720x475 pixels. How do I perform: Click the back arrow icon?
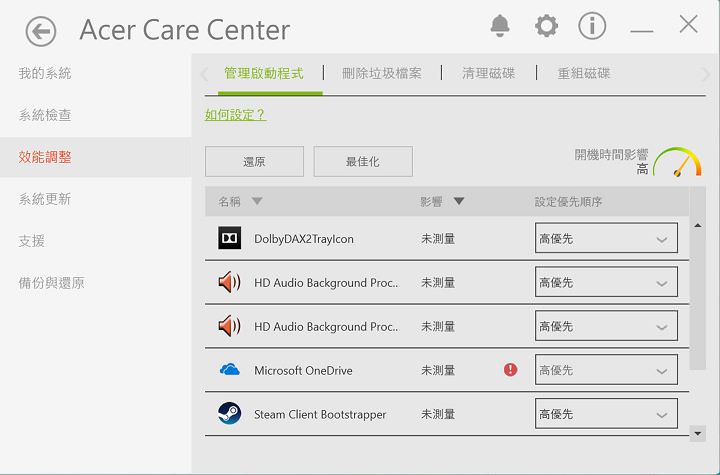(41, 32)
